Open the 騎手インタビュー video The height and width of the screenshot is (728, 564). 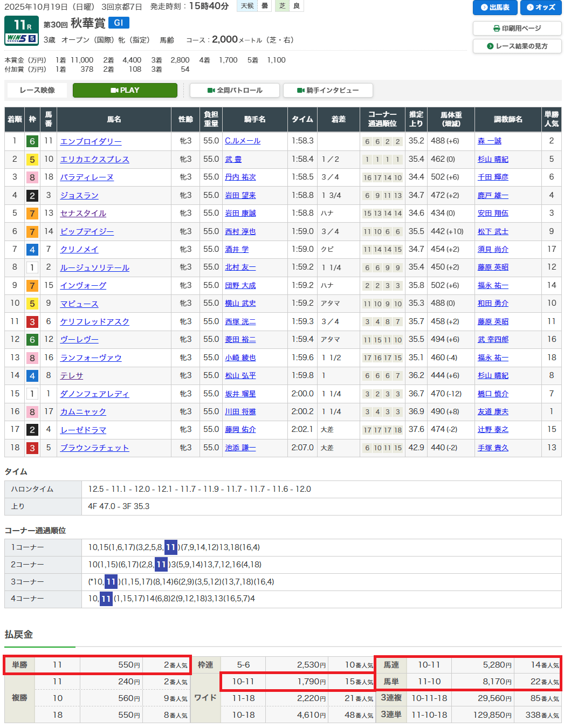pos(328,91)
